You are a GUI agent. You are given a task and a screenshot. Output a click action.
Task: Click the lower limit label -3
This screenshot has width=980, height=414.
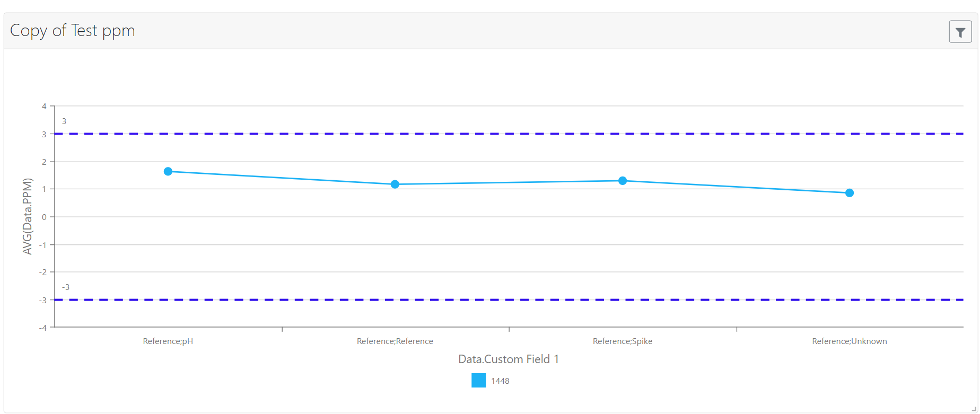(x=66, y=287)
